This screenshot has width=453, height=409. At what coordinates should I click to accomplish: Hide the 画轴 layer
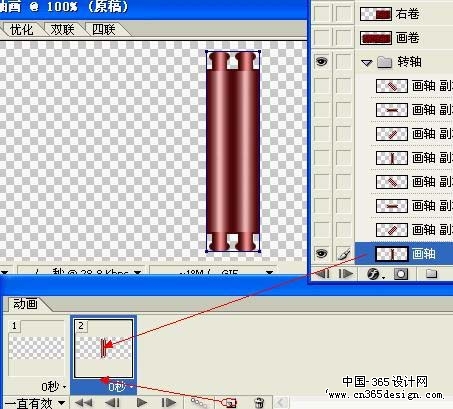click(x=321, y=254)
